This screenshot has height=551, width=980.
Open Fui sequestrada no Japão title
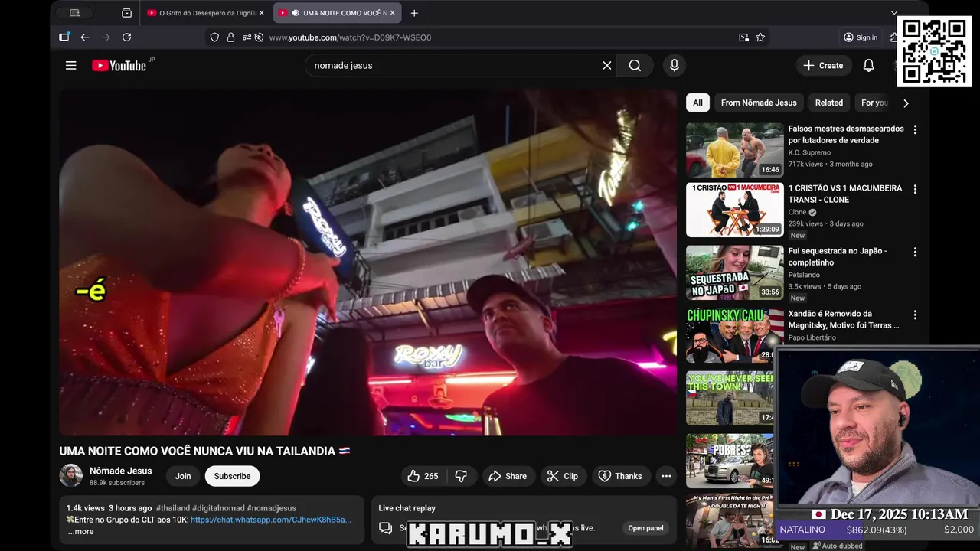(x=838, y=256)
